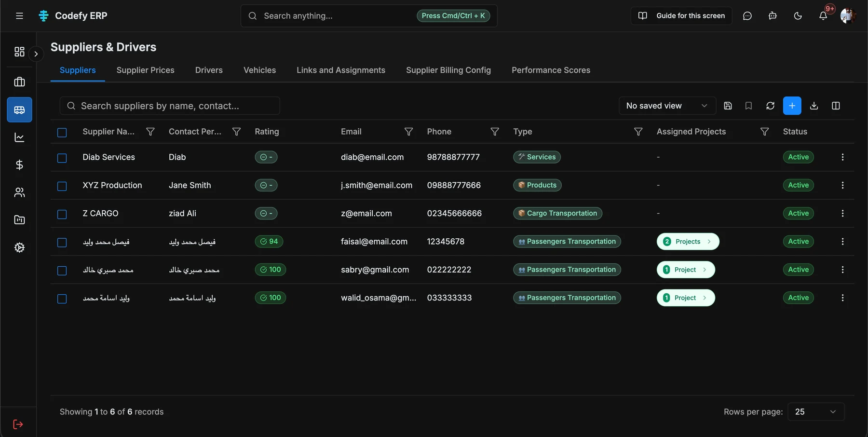Open the Links and Assignments tab
This screenshot has width=868, height=437.
click(341, 70)
